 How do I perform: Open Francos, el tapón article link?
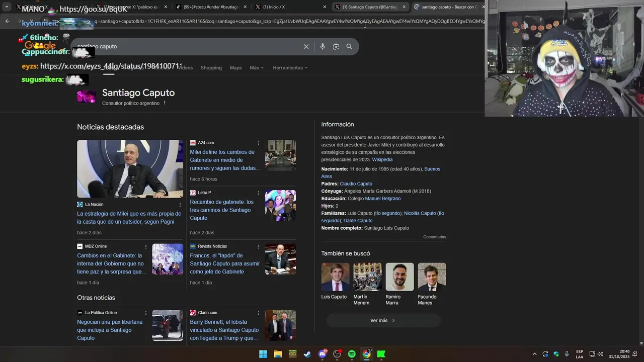tap(225, 263)
